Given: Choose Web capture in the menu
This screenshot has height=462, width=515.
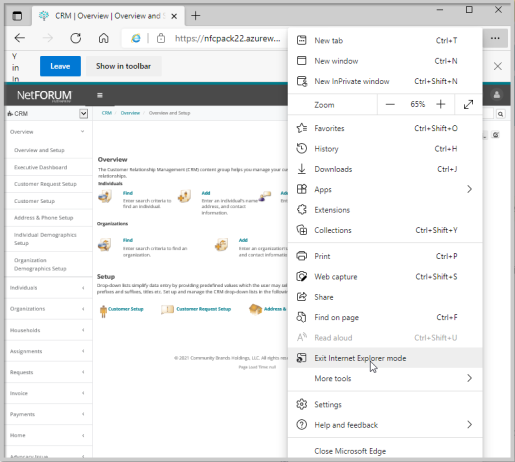Looking at the screenshot, I should [385, 277].
